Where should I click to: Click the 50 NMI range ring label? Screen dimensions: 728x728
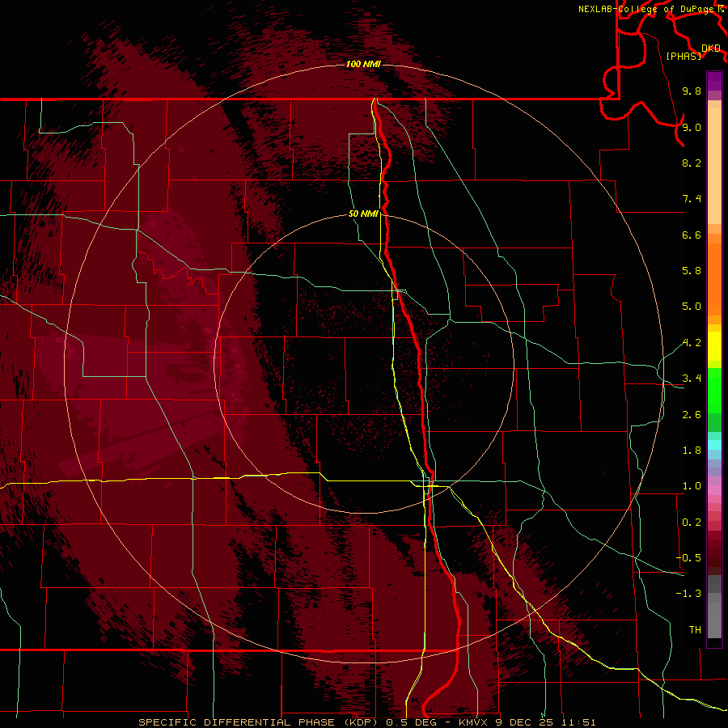pyautogui.click(x=363, y=214)
